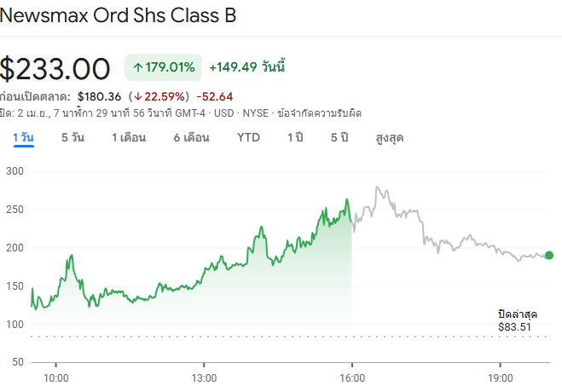
Task: Open the 1 เดือน chart range
Action: tap(128, 137)
